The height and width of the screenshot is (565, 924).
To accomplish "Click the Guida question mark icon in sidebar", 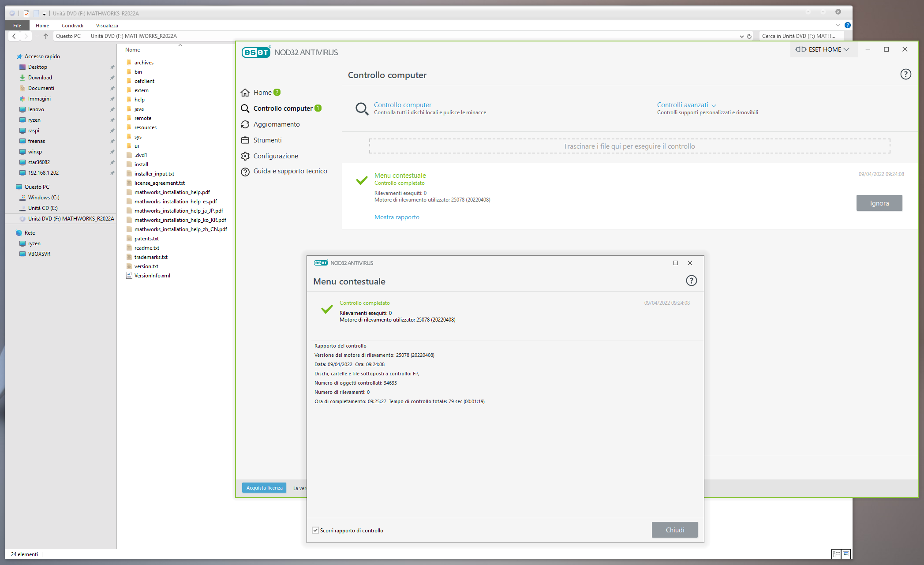I will tap(245, 172).
